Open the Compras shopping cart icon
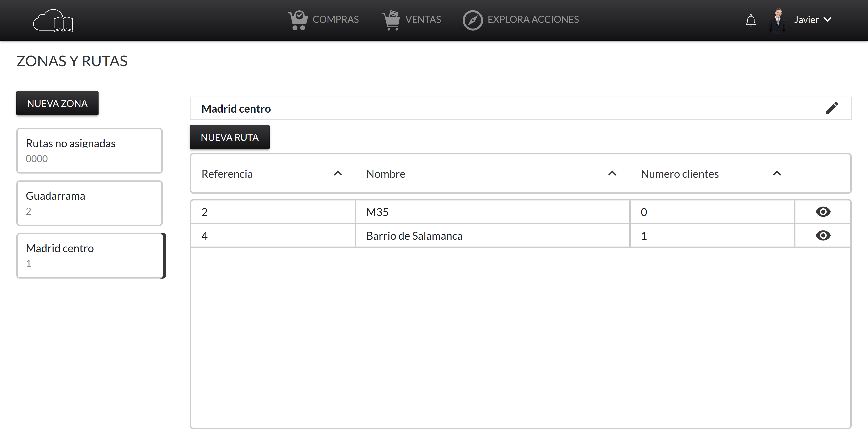This screenshot has height=439, width=868. pos(297,20)
